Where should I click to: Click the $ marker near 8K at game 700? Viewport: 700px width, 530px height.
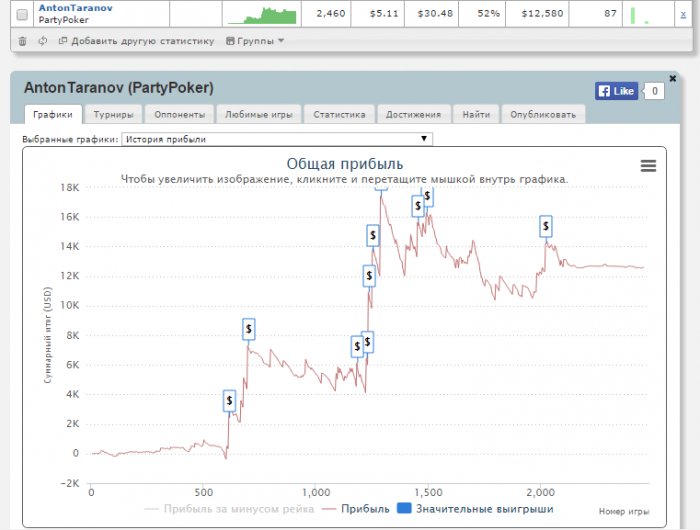[249, 329]
